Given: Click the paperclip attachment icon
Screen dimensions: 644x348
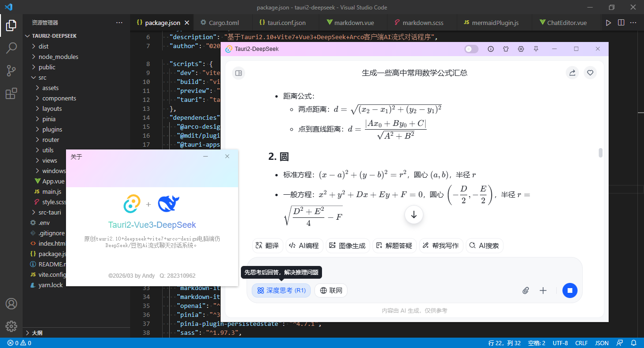Looking at the screenshot, I should pyautogui.click(x=526, y=290).
